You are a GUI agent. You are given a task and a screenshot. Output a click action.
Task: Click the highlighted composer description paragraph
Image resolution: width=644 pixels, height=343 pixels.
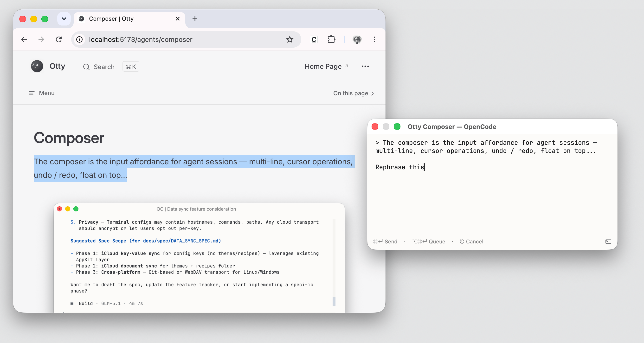point(194,168)
